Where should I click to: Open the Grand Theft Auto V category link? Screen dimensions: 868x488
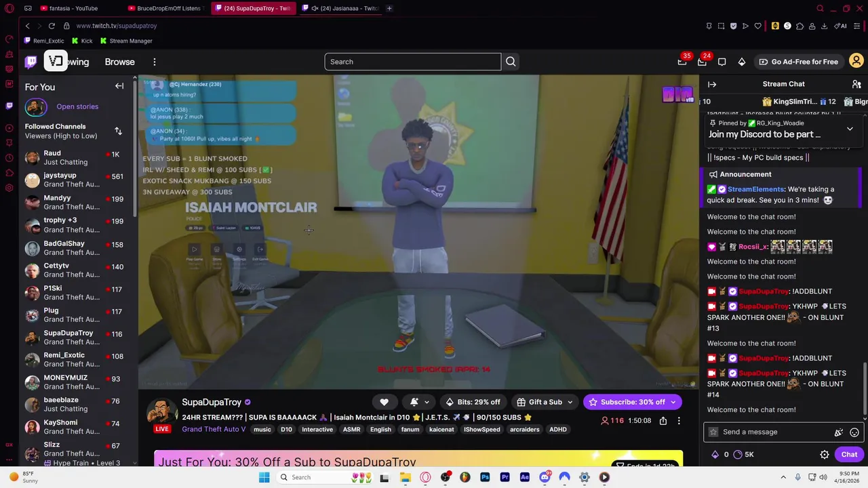coord(214,429)
